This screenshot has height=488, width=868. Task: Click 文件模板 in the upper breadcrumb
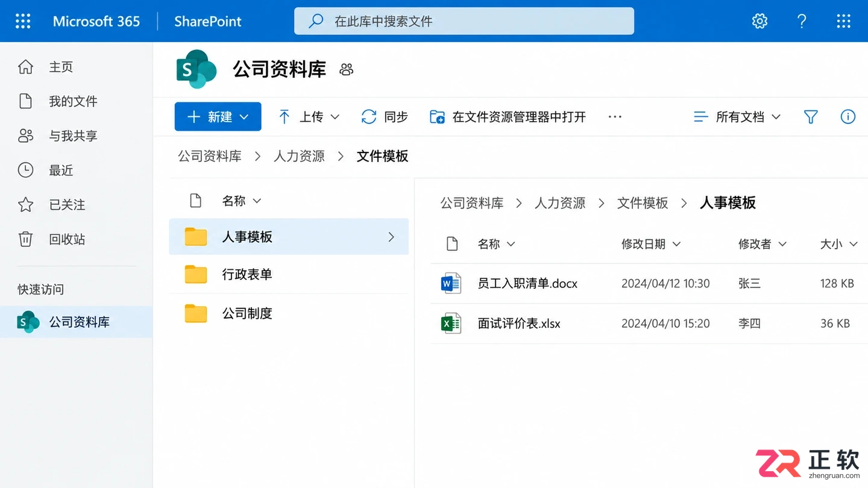[383, 157]
